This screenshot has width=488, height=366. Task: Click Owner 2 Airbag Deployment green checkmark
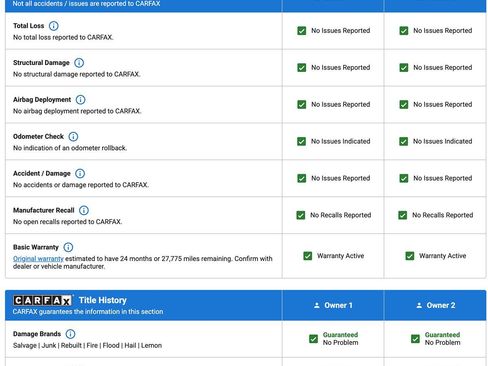coord(404,105)
